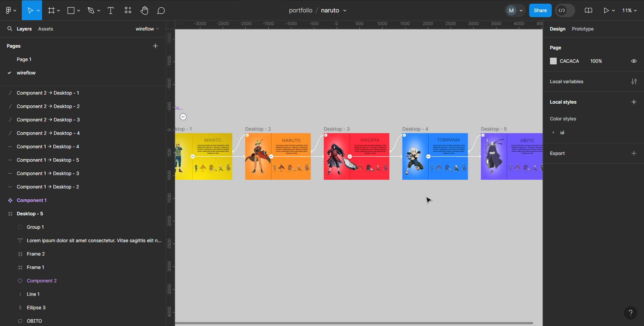This screenshot has height=326, width=644.
Task: Open Pen tools dropdown arrow
Action: coord(99,10)
